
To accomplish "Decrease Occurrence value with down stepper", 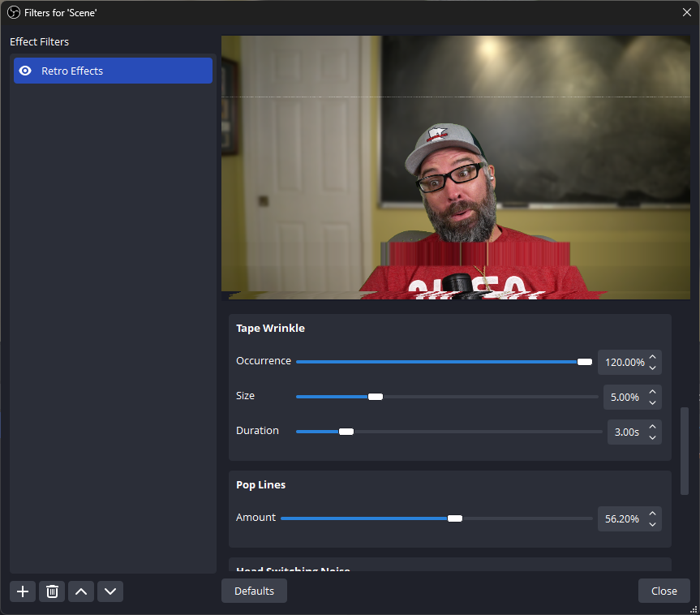I will [653, 368].
